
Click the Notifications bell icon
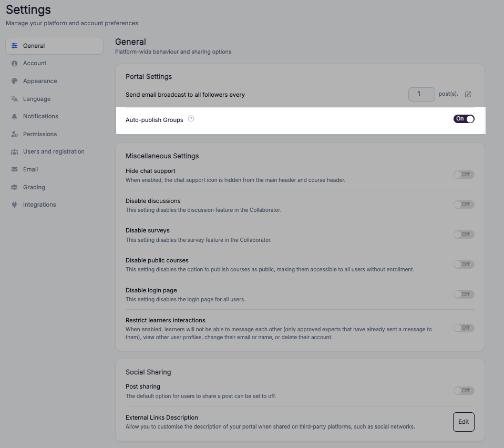pyautogui.click(x=15, y=116)
